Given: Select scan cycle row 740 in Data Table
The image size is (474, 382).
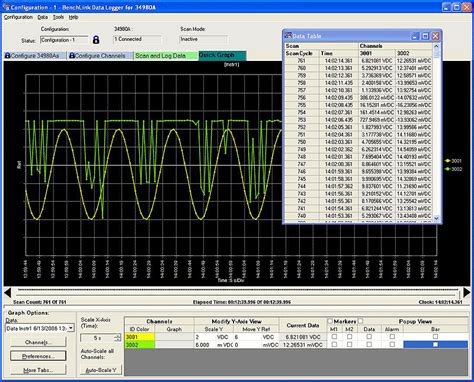Looking at the screenshot, I should [358, 216].
